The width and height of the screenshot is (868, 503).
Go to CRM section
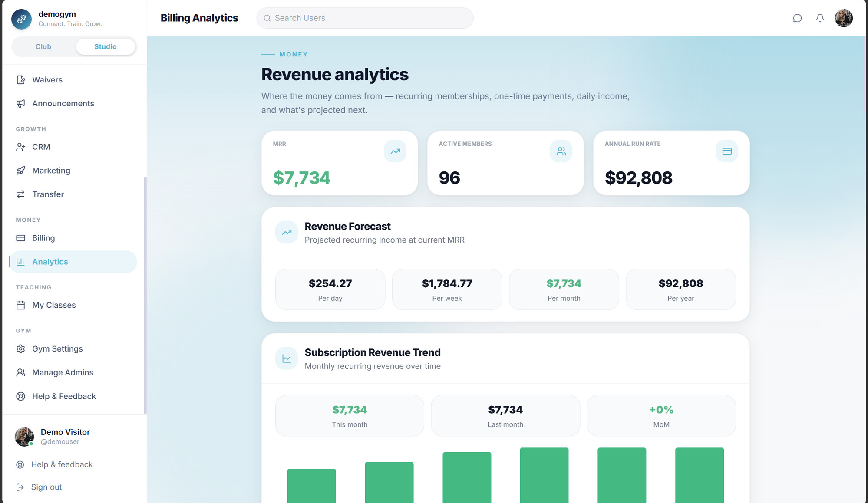[73, 147]
